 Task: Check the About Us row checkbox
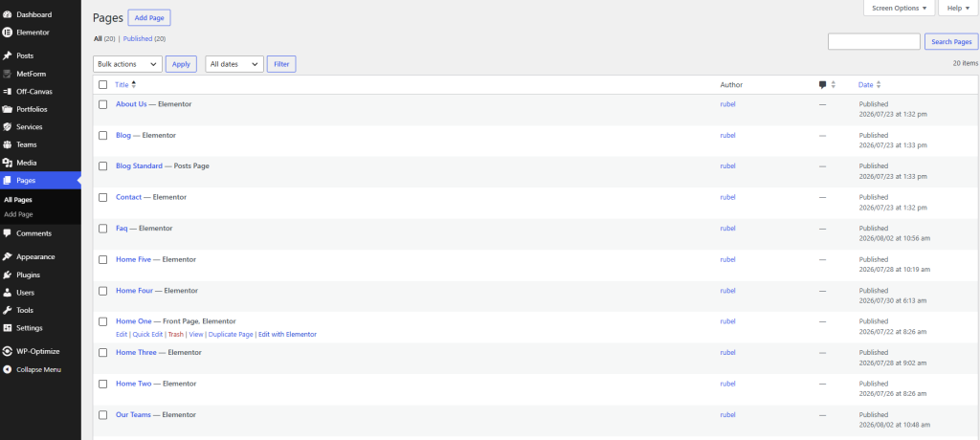103,104
